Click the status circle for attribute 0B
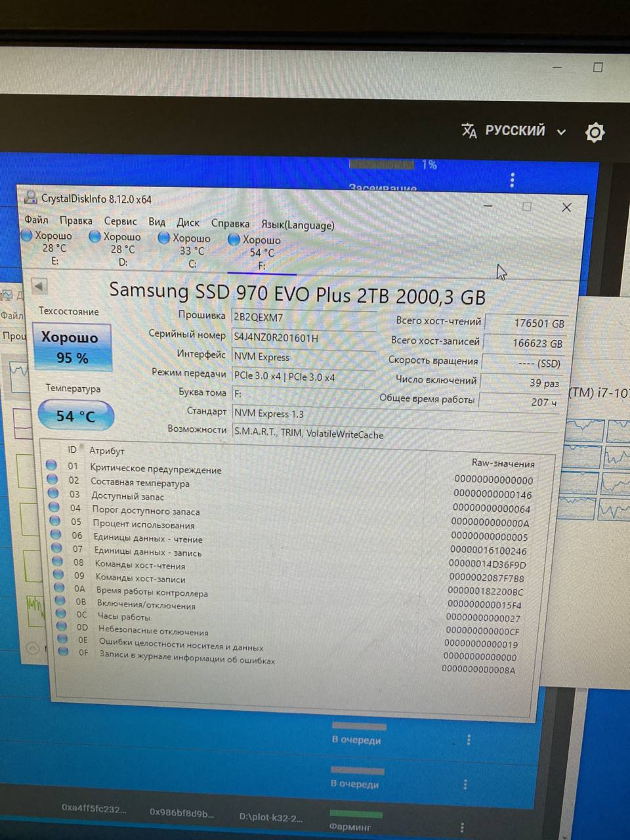630x840 pixels. (60, 600)
